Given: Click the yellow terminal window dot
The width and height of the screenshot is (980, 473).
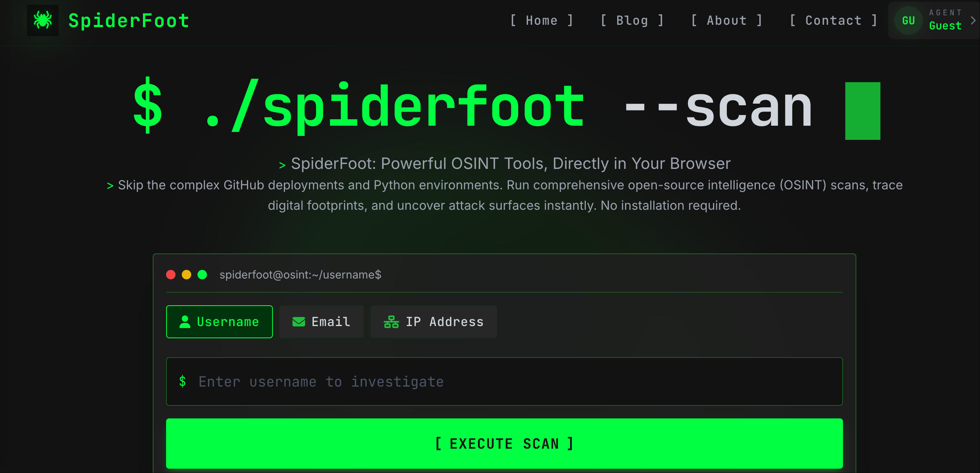Looking at the screenshot, I should [x=186, y=275].
